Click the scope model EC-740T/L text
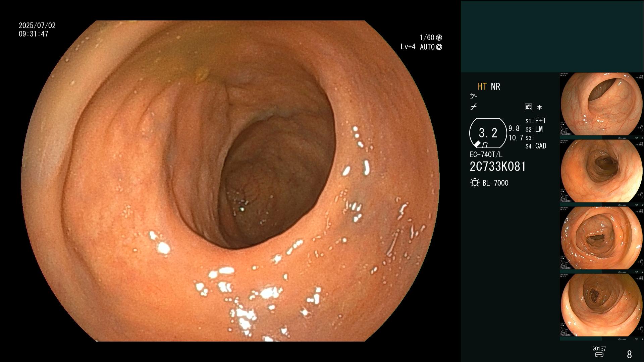 pos(486,155)
